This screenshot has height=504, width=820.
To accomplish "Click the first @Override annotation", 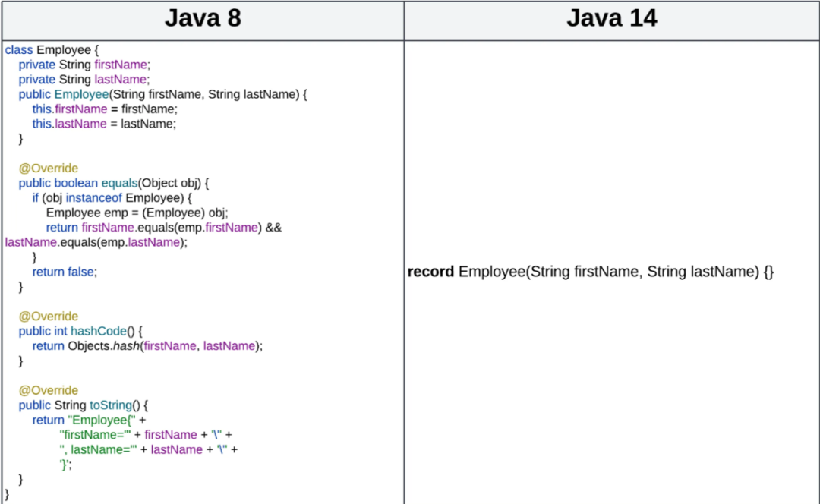I will (x=48, y=168).
